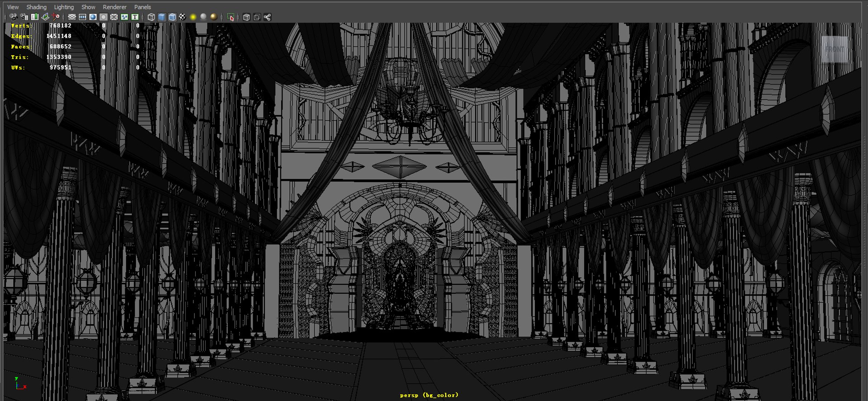Open the Renderer menu
The height and width of the screenshot is (401, 868).
(114, 7)
